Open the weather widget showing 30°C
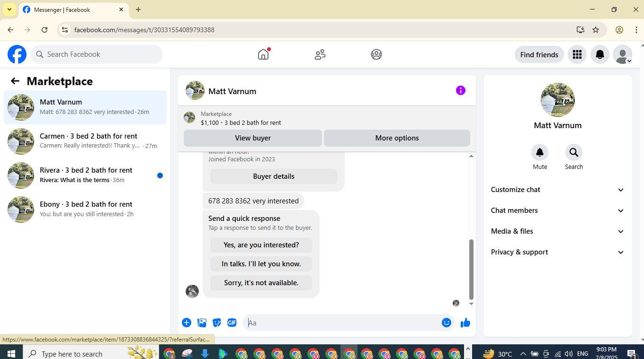 point(497,354)
